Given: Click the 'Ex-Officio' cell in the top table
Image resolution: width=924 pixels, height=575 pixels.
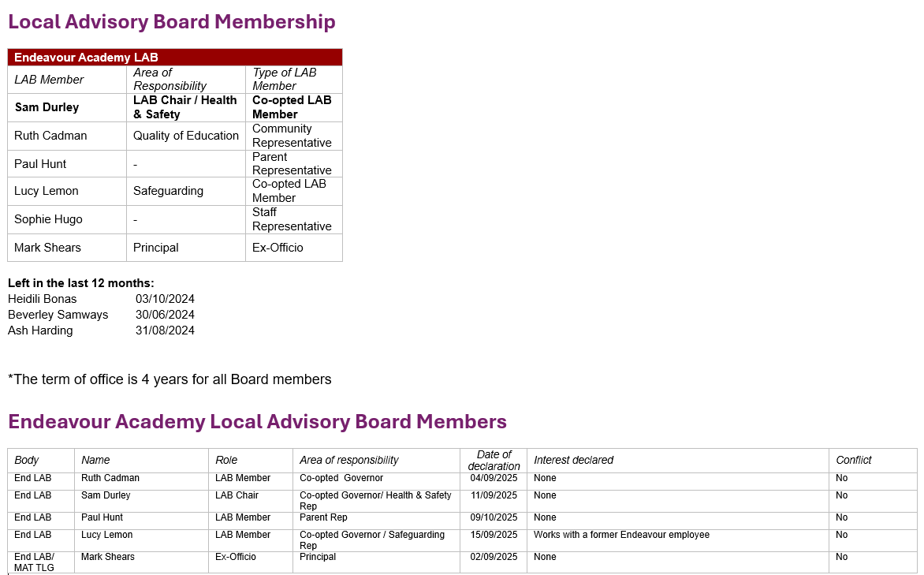Looking at the screenshot, I should [278, 248].
